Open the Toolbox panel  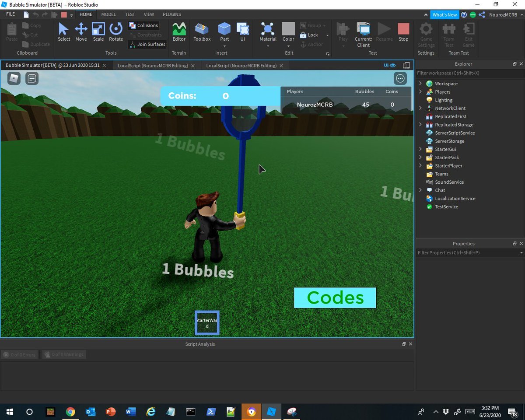(x=202, y=32)
